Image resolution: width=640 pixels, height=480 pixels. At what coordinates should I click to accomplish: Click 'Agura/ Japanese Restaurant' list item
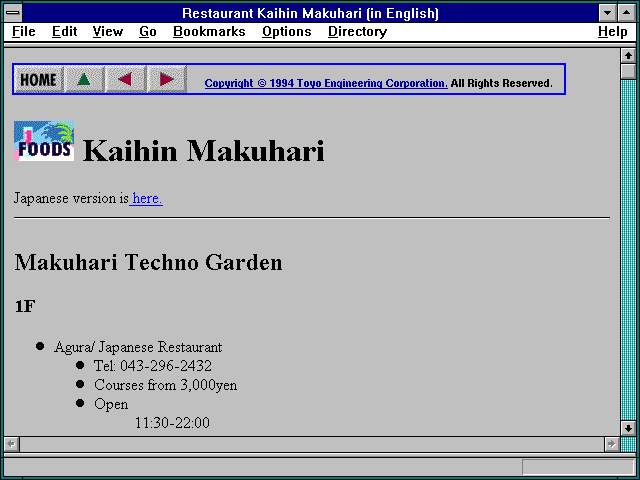(x=138, y=347)
